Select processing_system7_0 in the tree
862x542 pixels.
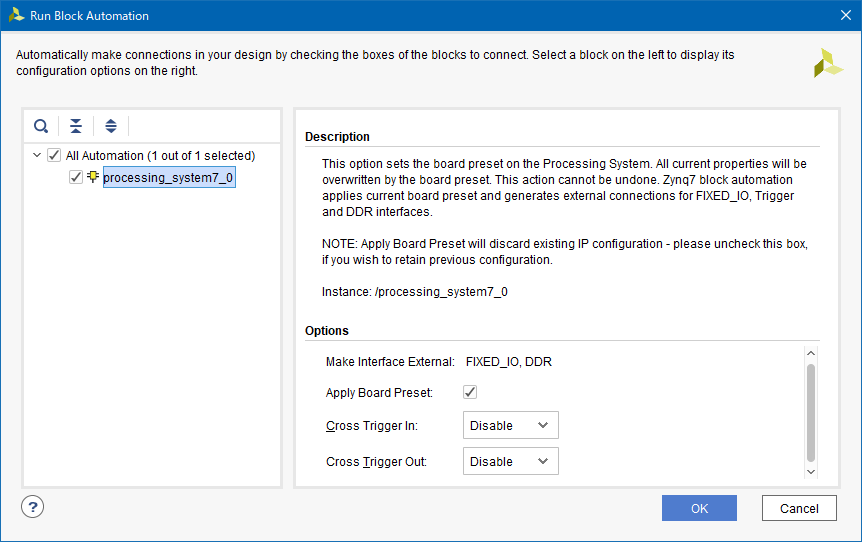[x=169, y=177]
